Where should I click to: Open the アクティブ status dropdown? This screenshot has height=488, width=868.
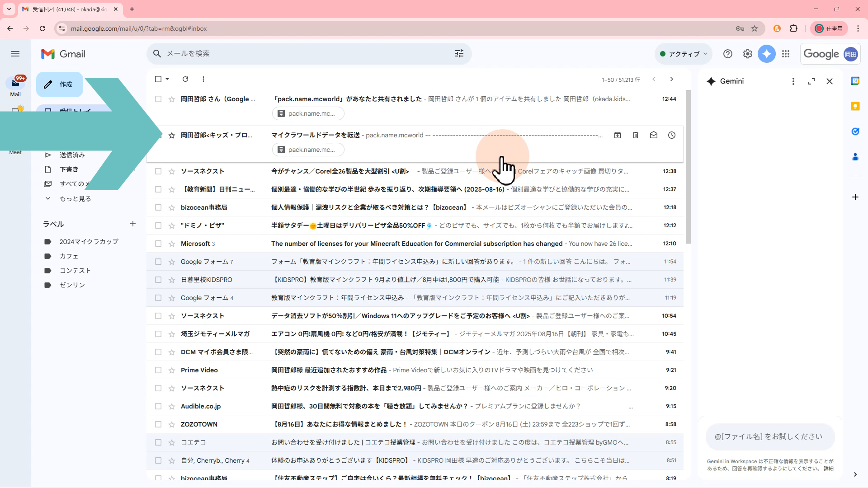click(x=683, y=54)
